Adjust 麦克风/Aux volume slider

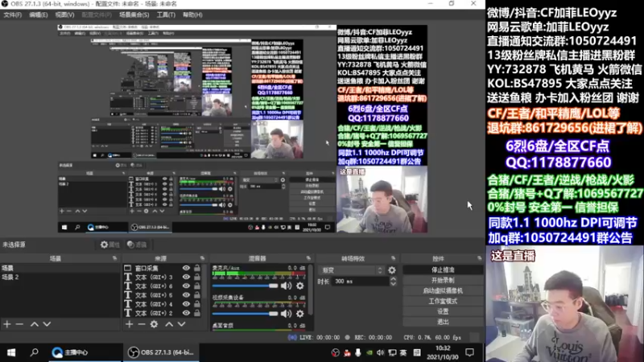tap(246, 286)
